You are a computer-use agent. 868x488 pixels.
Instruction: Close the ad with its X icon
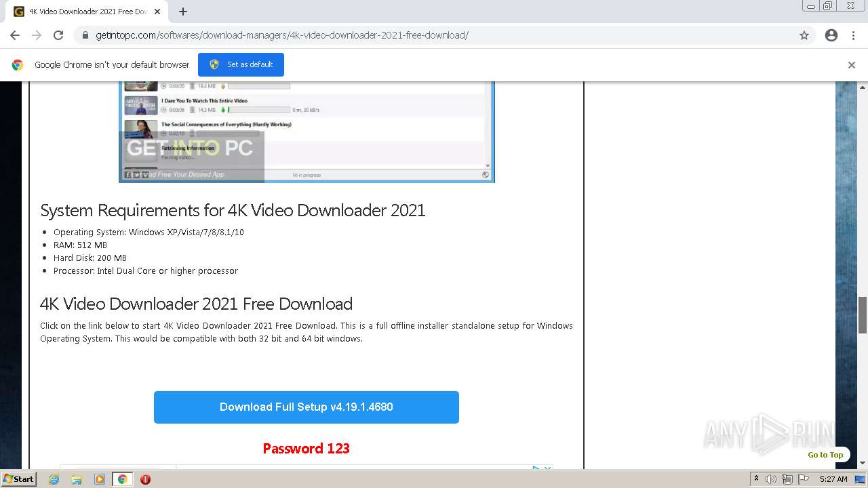[x=548, y=468]
